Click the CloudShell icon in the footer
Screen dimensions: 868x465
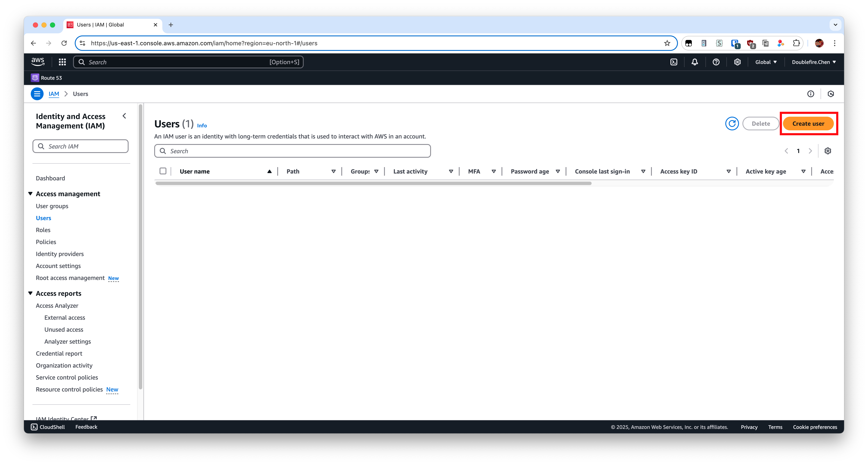(34, 427)
